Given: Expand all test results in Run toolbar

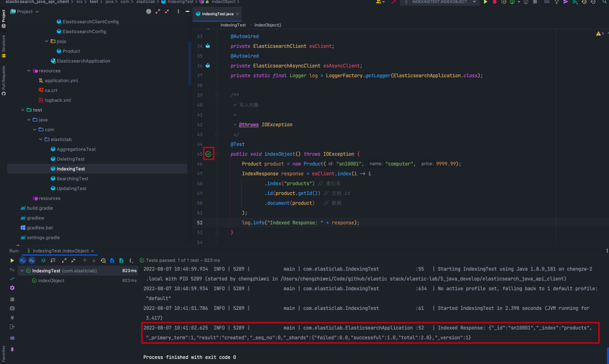Looking at the screenshot, I should pyautogui.click(x=64, y=260).
